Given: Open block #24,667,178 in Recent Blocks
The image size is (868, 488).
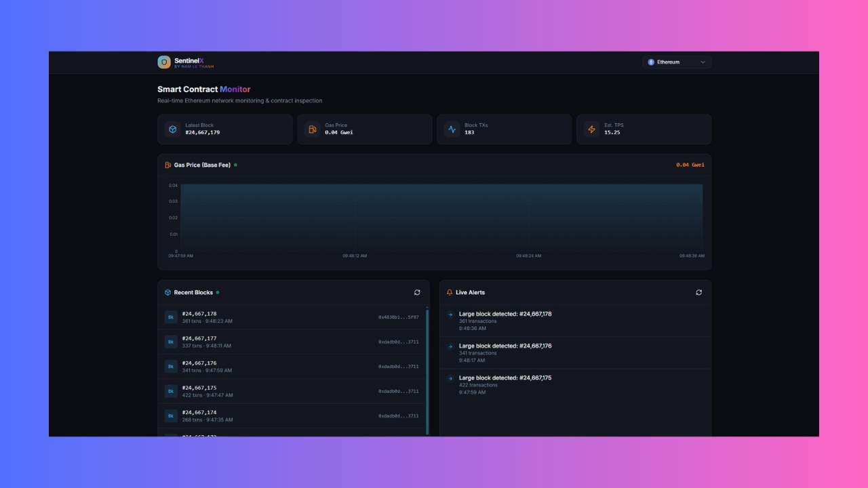Looking at the screenshot, I should (x=199, y=314).
